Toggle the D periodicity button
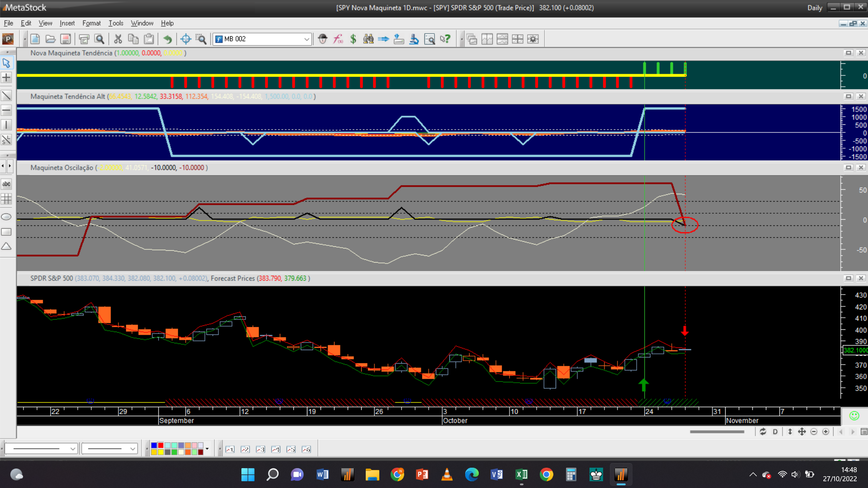The height and width of the screenshot is (488, 868). pos(775,432)
